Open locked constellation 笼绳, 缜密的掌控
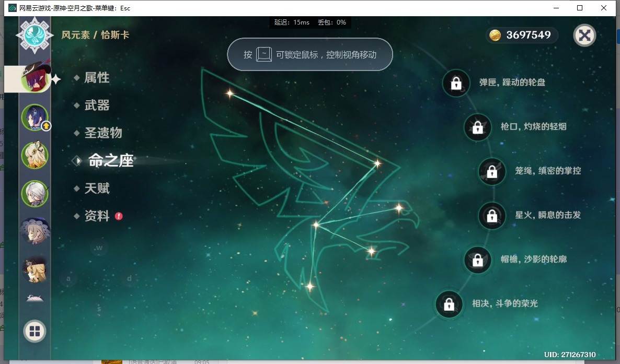Image resolution: width=620 pixels, height=364 pixels. click(x=492, y=171)
